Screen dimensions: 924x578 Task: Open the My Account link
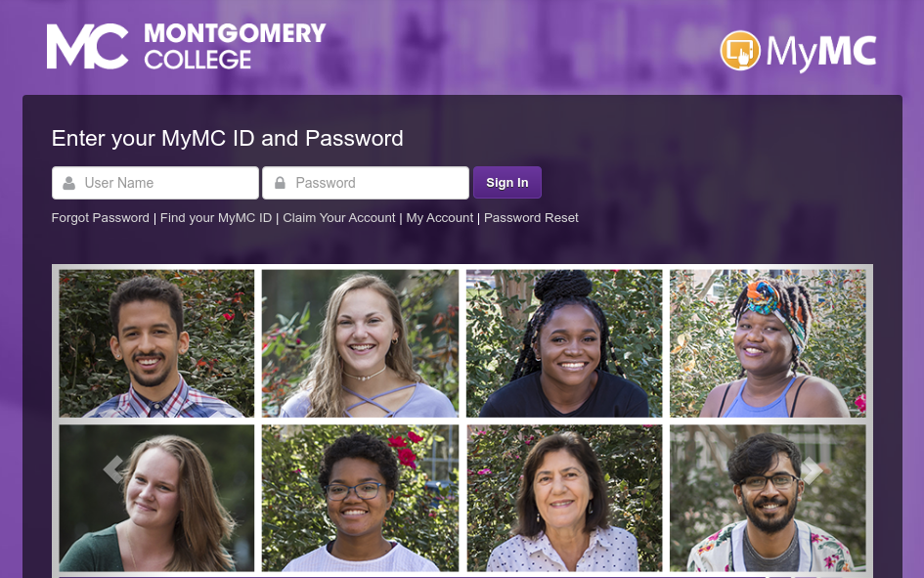tap(440, 218)
